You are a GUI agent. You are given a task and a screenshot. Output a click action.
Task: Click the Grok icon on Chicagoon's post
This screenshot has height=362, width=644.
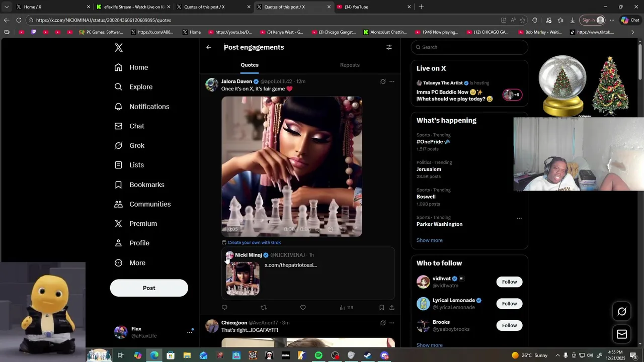(x=383, y=323)
